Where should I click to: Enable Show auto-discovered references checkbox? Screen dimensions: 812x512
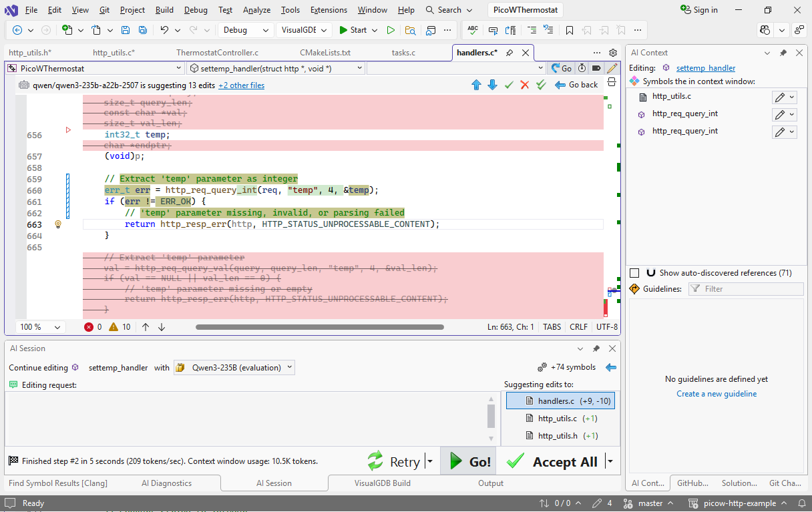(x=634, y=273)
